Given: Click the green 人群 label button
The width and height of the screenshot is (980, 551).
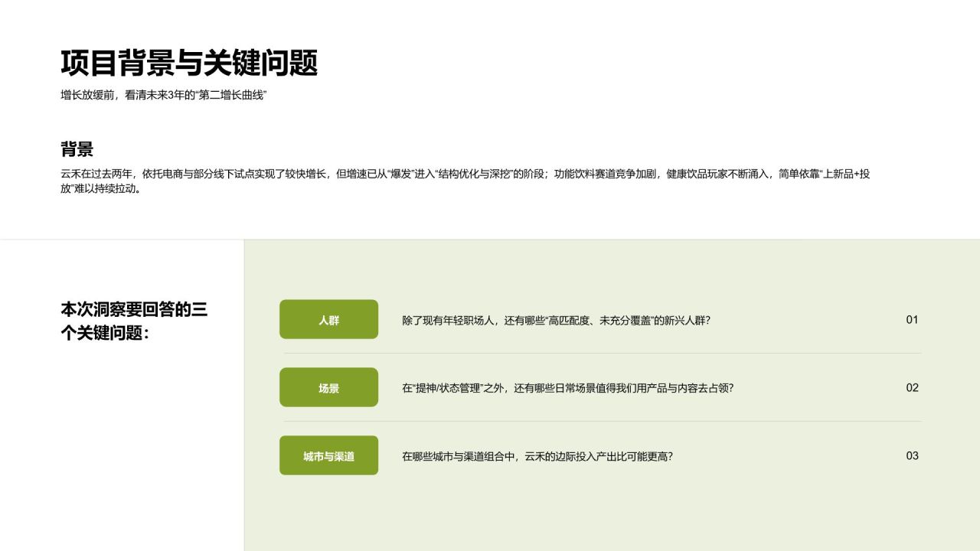Looking at the screenshot, I should point(328,319).
